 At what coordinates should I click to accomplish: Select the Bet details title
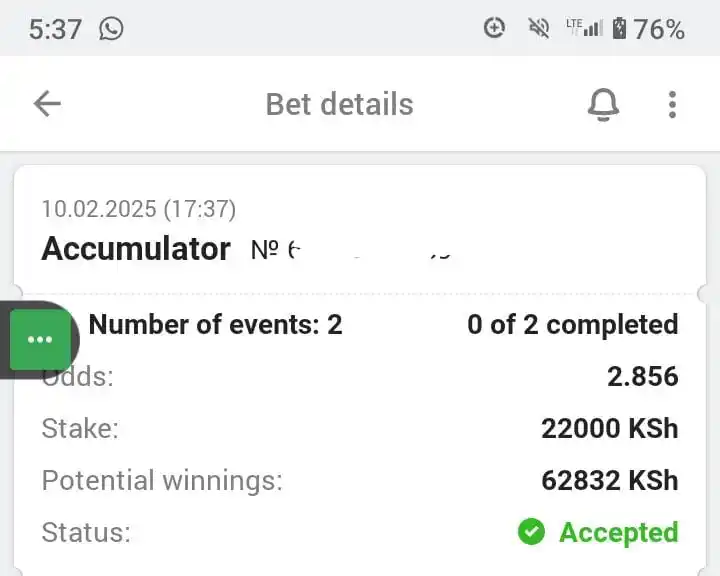(339, 104)
